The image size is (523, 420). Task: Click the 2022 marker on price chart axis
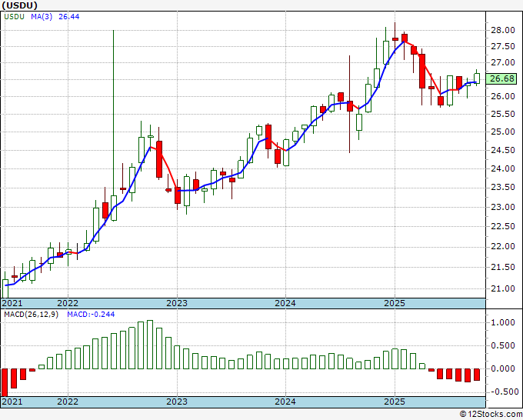tap(68, 303)
